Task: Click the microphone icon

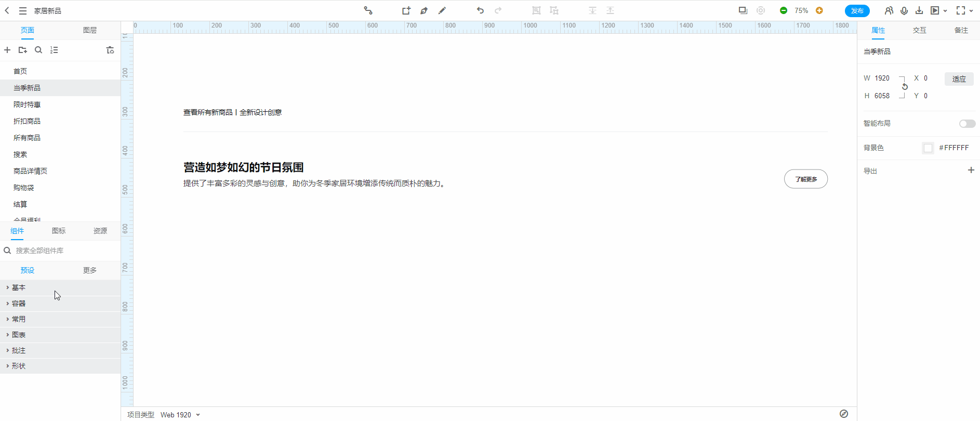Action: pyautogui.click(x=904, y=10)
